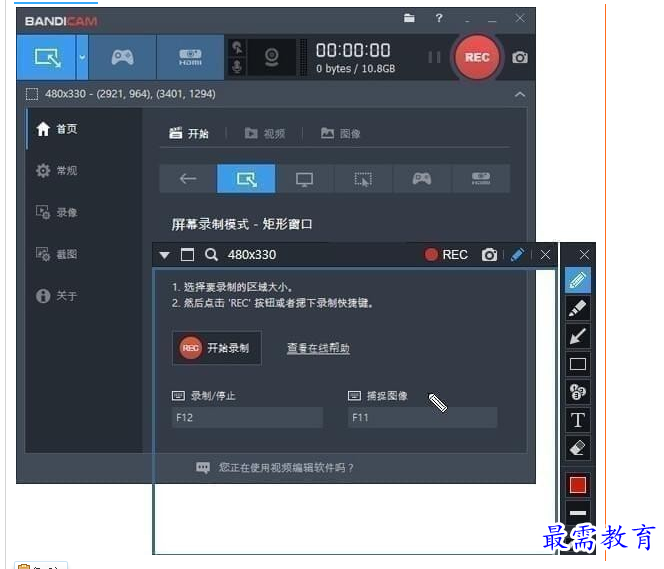Select fullscreen monitor mode icon
The height and width of the screenshot is (569, 664).
point(304,179)
